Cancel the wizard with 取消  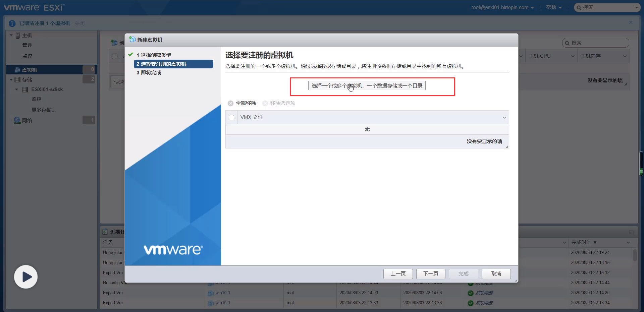pyautogui.click(x=496, y=274)
